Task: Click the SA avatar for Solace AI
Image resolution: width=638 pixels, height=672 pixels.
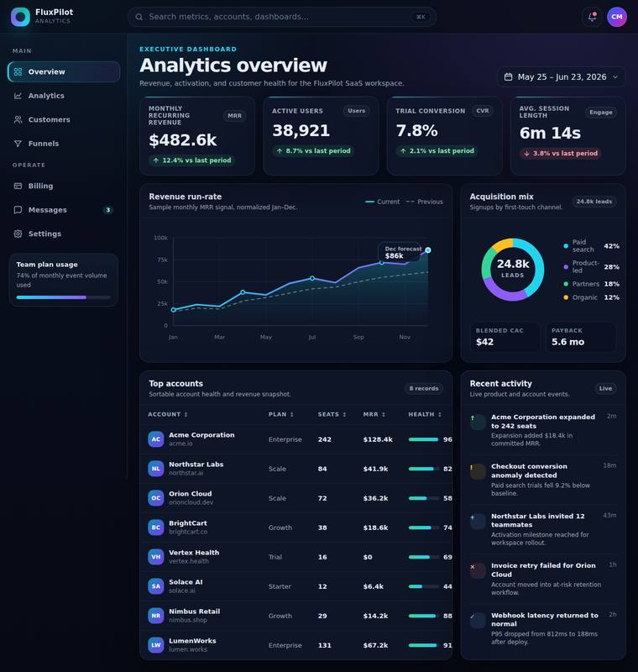Action: (156, 586)
